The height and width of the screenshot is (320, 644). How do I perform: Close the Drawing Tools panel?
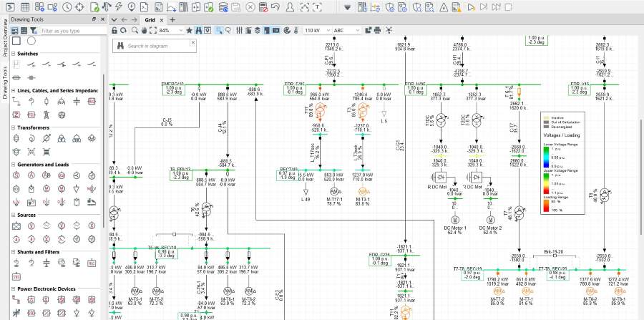coord(102,19)
